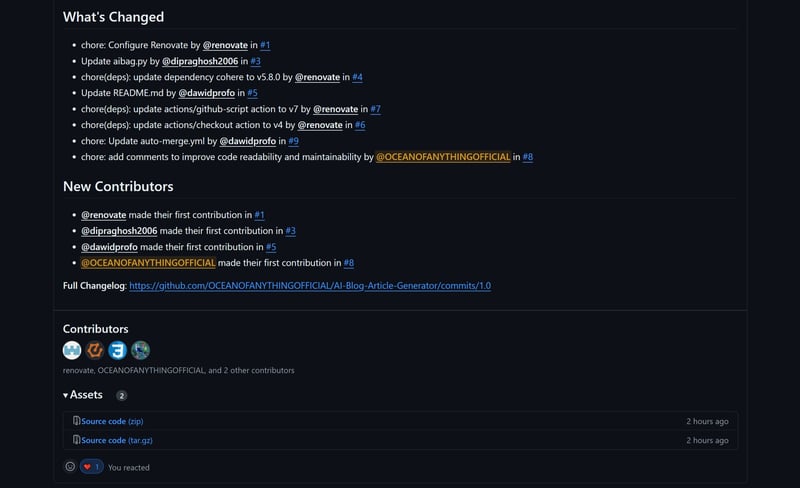The image size is (800, 488).
Task: Click the file icon beside Source code (tar.gz)
Action: coord(77,440)
